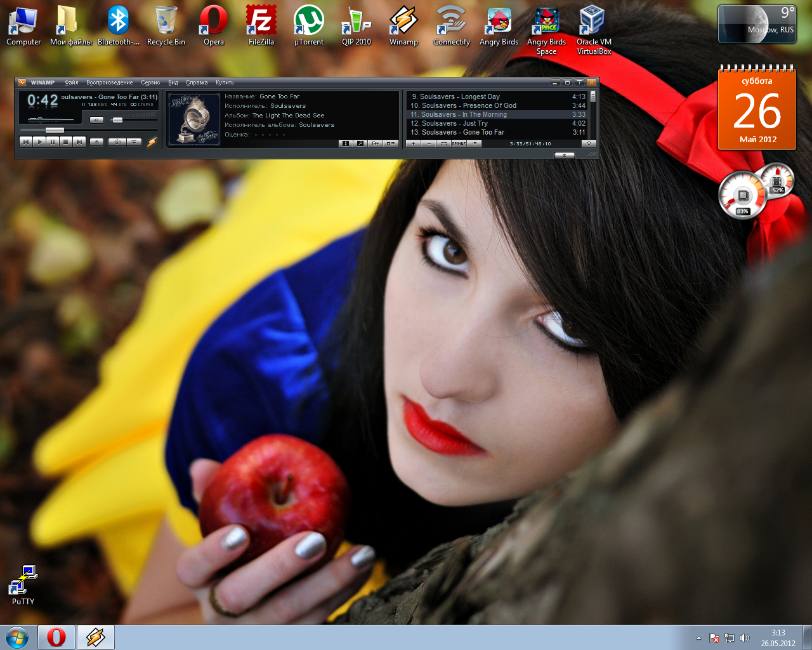812x650 pixels.
Task: Pause the playing Winamp track
Action: [53, 142]
